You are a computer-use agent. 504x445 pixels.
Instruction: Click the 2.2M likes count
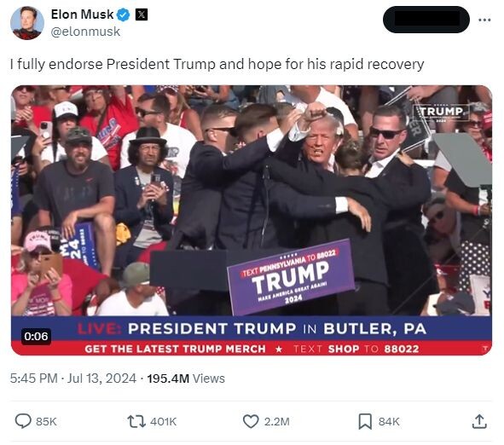[x=277, y=421]
